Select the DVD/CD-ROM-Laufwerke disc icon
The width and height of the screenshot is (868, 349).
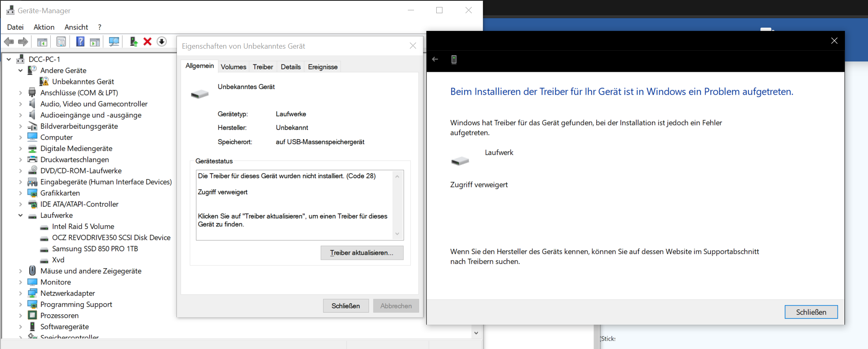point(32,171)
